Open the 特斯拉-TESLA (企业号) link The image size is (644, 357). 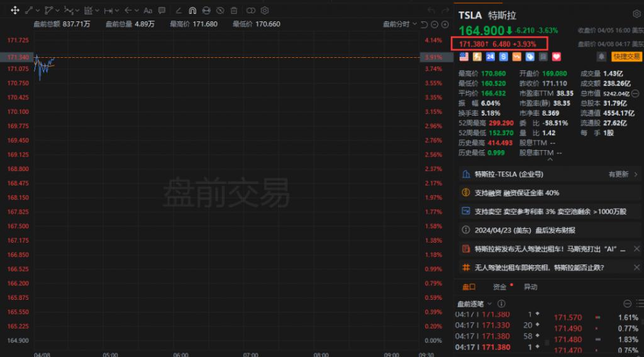click(x=508, y=174)
